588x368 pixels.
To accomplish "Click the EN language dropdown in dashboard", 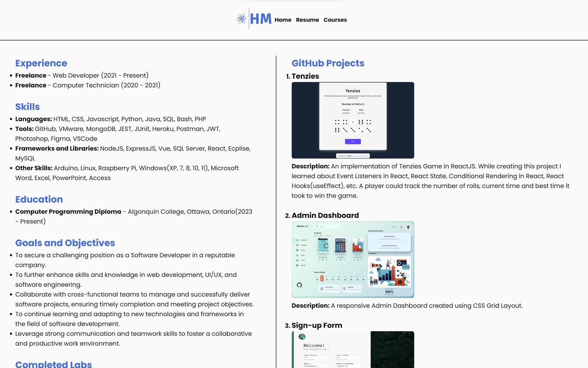I will 394,227.
